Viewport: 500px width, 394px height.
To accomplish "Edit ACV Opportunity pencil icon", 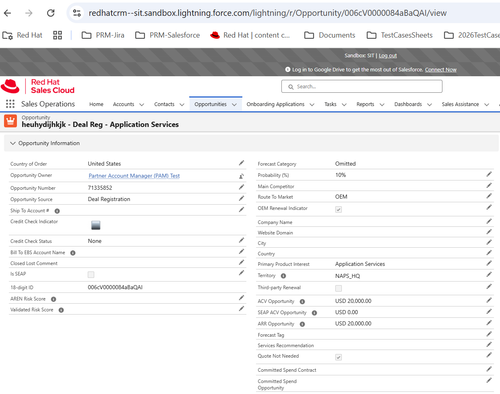I will [x=489, y=300].
